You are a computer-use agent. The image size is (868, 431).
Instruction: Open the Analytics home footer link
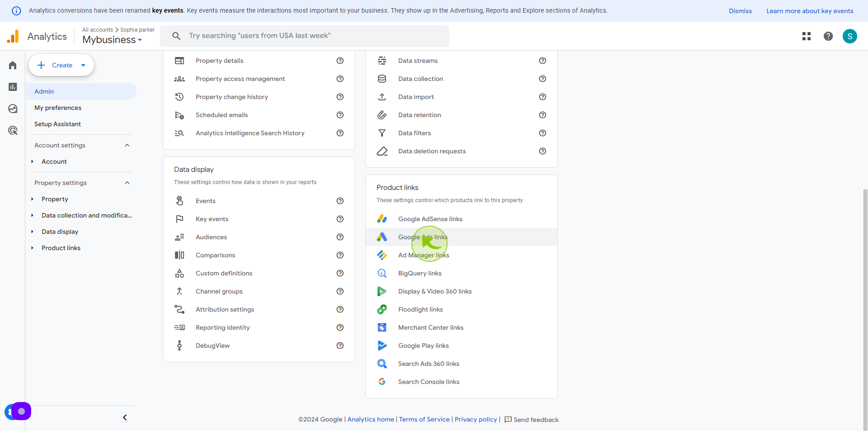point(371,419)
